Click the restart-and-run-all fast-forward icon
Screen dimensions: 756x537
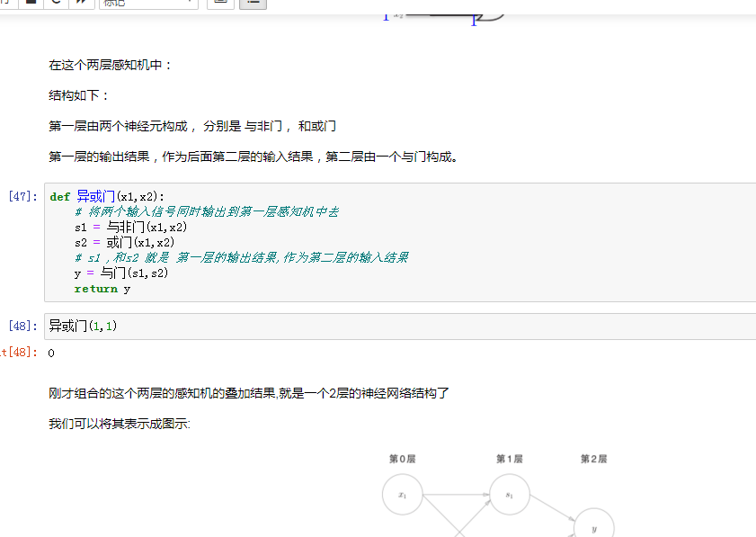click(x=81, y=2)
